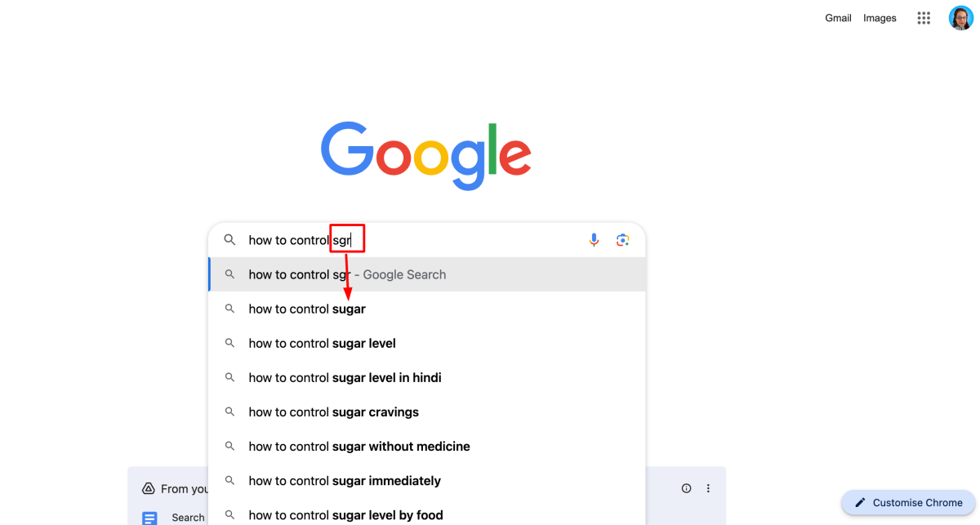The height and width of the screenshot is (525, 980).
Task: Click the voice search microphone icon
Action: (594, 239)
